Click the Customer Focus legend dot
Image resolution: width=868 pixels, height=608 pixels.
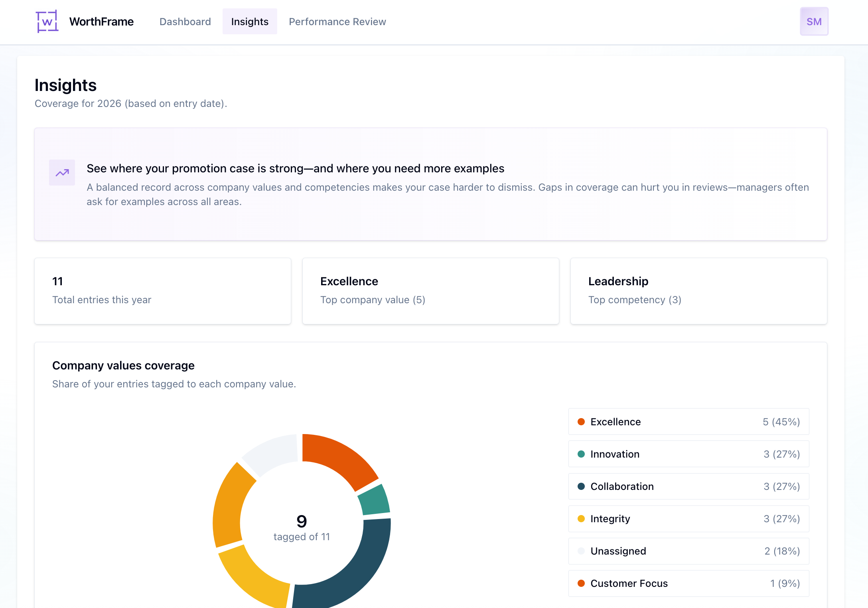tap(581, 583)
